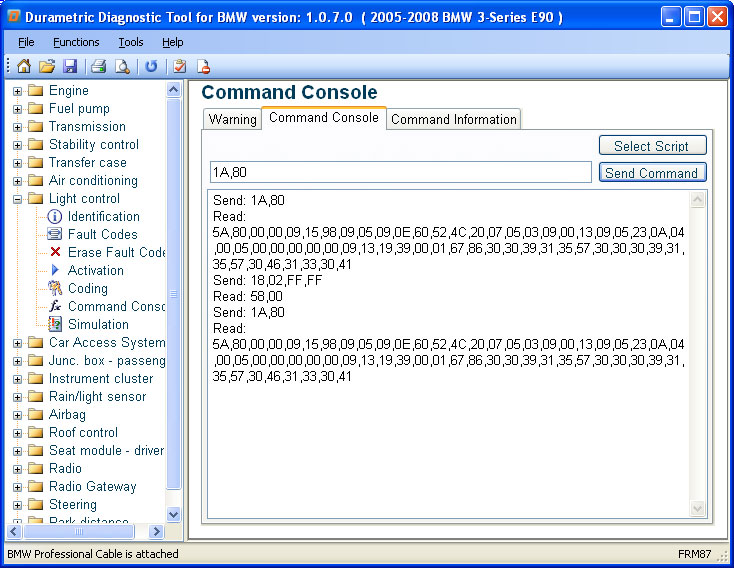Click the FRM87 status bar text
734x568 pixels.
click(694, 554)
